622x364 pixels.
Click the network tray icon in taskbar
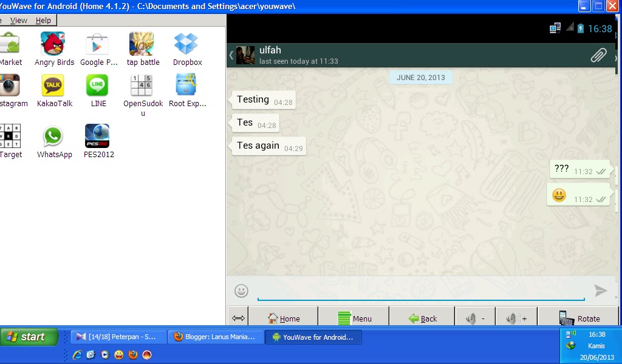click(571, 335)
